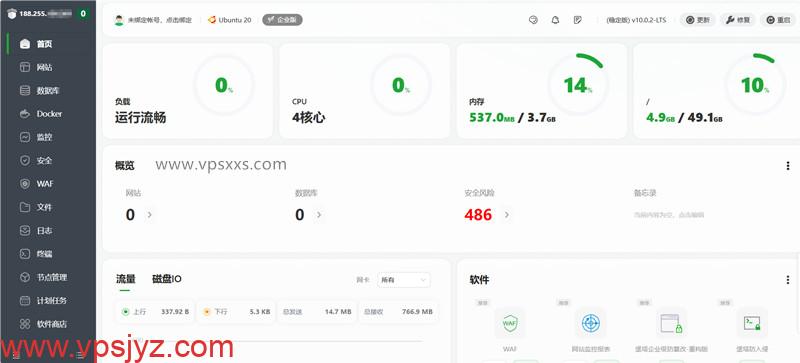Image resolution: width=800 pixels, height=363 pixels.
Task: Toggle 上行 upload series indicator
Action: [126, 311]
